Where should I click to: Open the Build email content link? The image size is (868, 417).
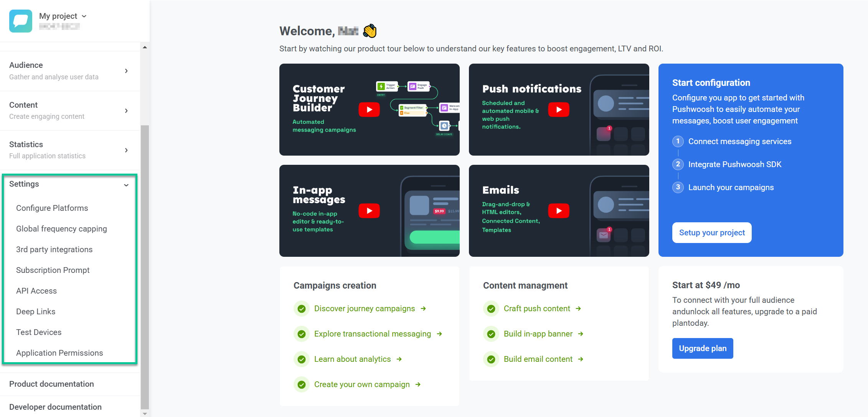pyautogui.click(x=538, y=359)
